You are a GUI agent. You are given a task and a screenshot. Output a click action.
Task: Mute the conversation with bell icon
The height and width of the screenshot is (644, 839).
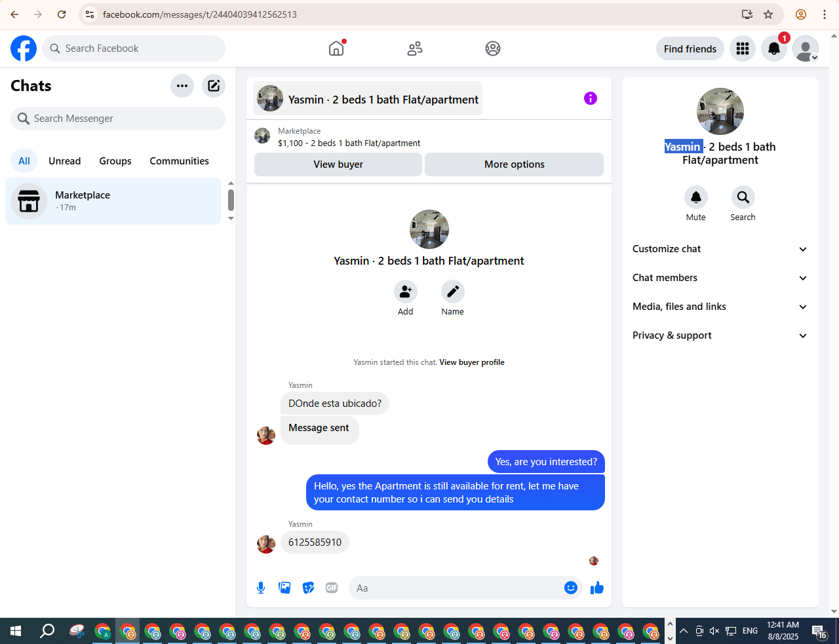click(696, 197)
